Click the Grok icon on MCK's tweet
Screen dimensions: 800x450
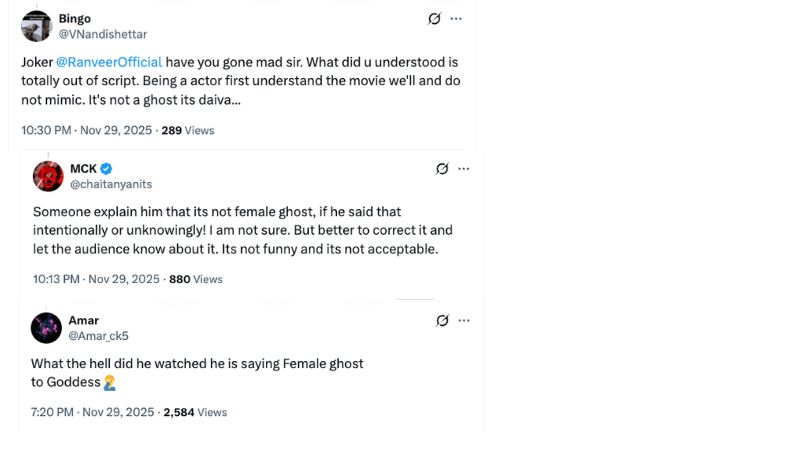[442, 169]
